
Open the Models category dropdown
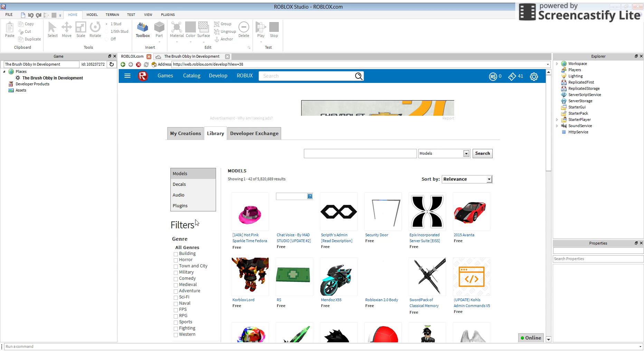click(444, 153)
